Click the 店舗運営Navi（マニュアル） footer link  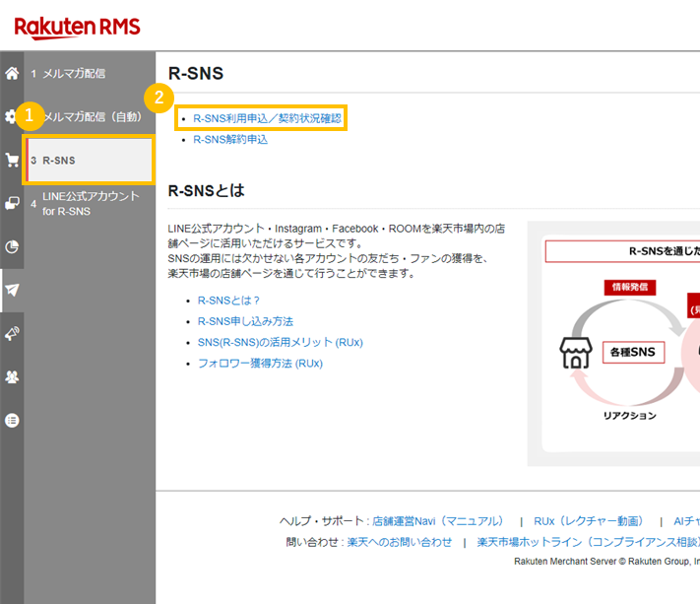click(438, 521)
